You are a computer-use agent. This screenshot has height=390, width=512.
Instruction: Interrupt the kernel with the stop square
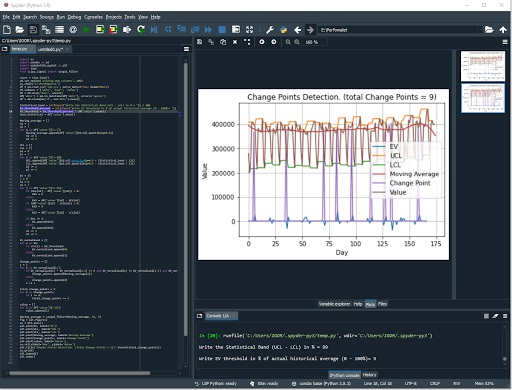486,316
